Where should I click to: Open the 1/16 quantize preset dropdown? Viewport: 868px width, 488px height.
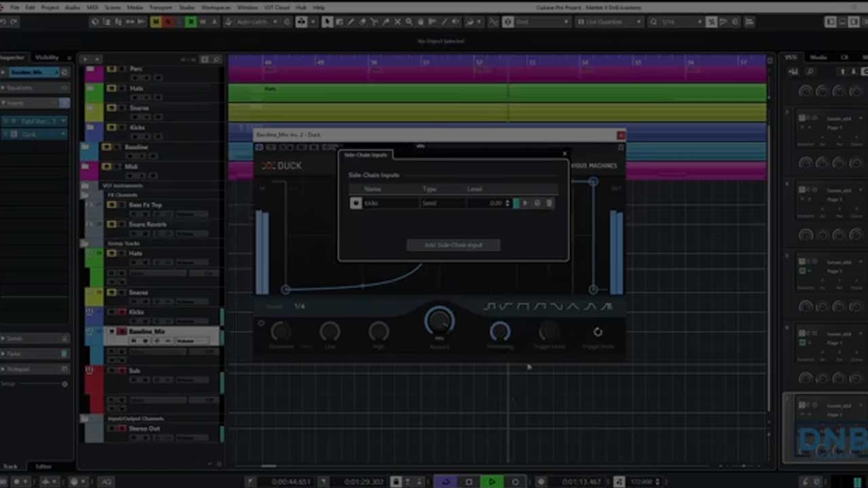[681, 22]
